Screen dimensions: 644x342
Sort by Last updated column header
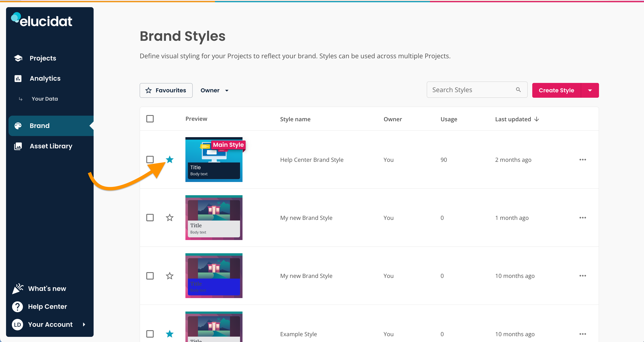[513, 119]
